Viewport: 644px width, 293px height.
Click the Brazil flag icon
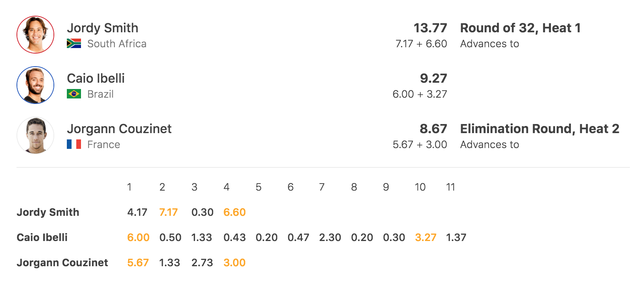(x=74, y=94)
